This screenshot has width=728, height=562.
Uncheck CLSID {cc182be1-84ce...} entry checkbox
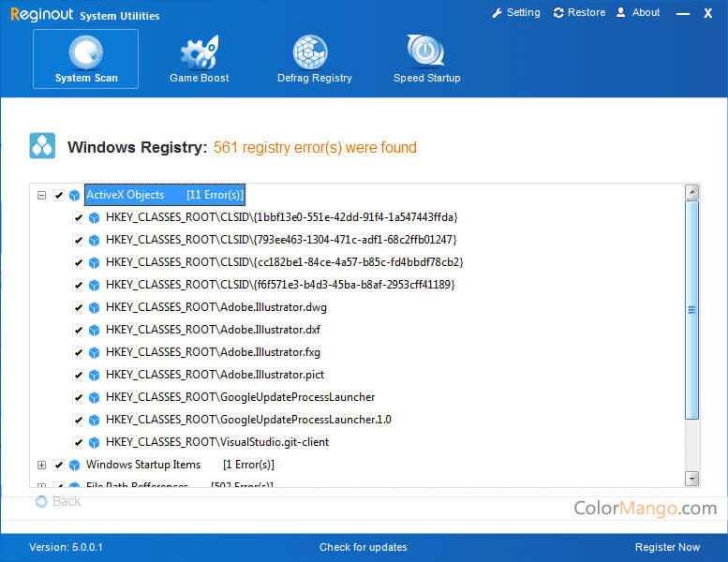pyautogui.click(x=78, y=262)
